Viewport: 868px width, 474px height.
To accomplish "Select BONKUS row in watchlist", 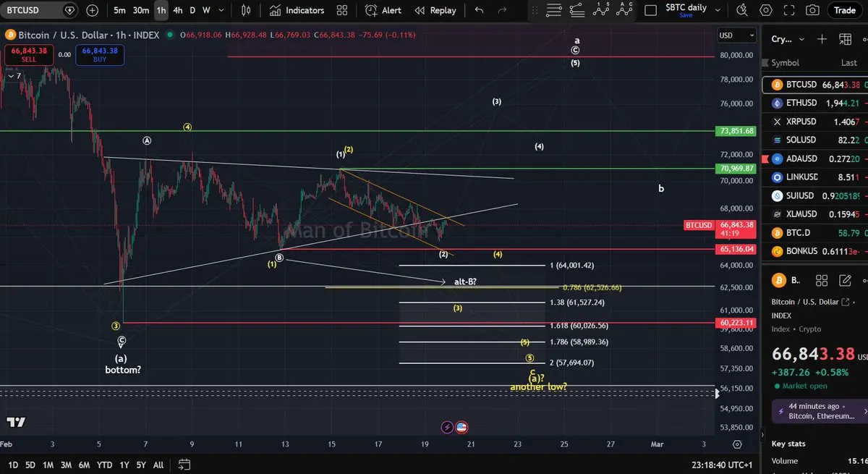I will [x=815, y=251].
